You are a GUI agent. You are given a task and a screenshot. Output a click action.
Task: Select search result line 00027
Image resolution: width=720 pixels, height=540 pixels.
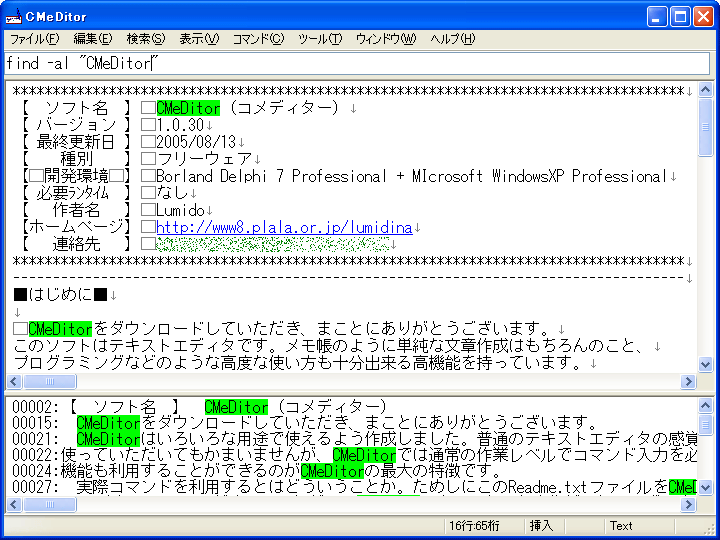pos(354,487)
